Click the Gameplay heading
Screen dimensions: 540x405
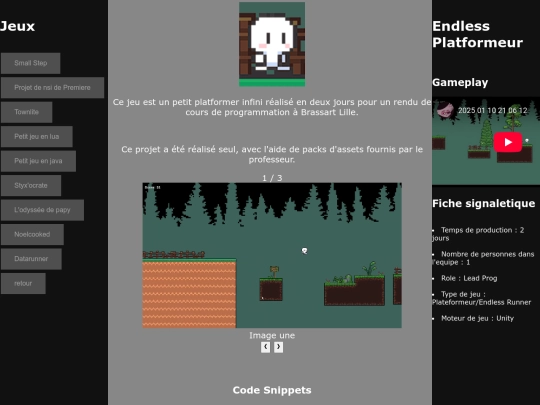[x=460, y=83]
